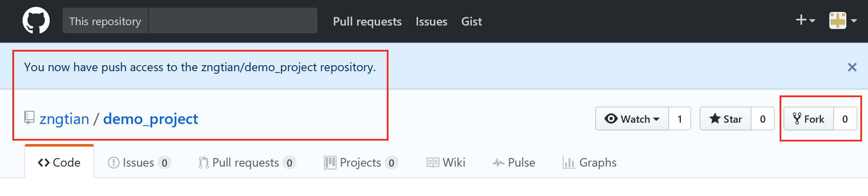Open the plus create-new dropdown

805,20
